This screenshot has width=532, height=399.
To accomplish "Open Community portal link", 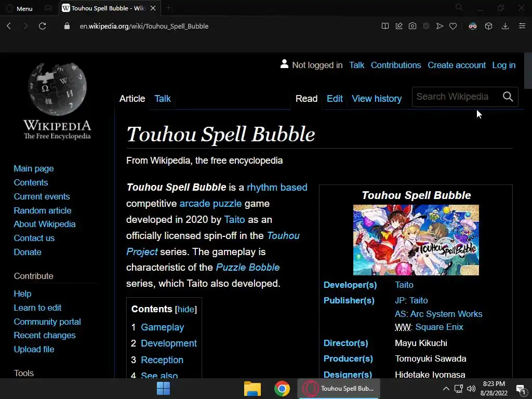I will point(47,322).
